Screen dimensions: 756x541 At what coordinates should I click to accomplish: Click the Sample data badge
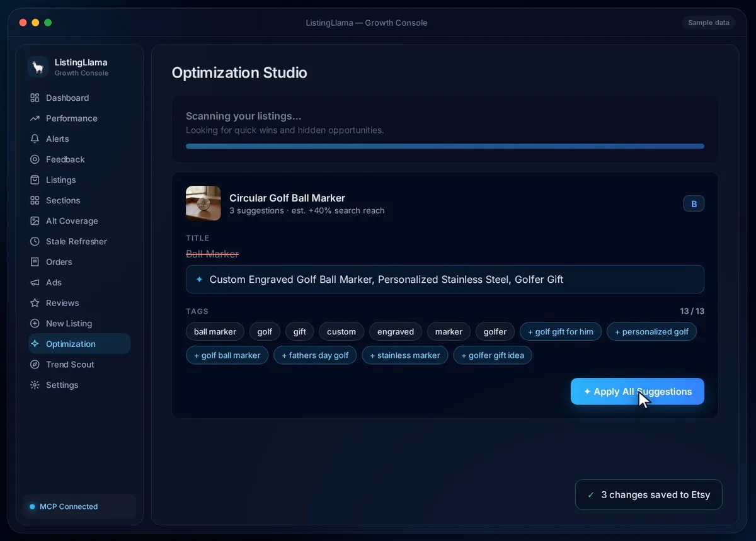[x=709, y=23]
